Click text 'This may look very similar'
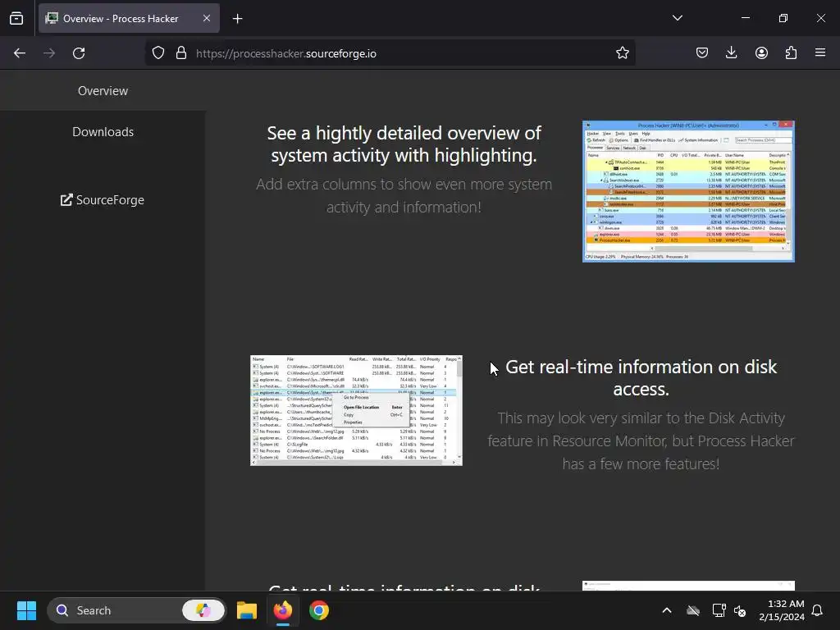840x630 pixels. click(x=641, y=441)
